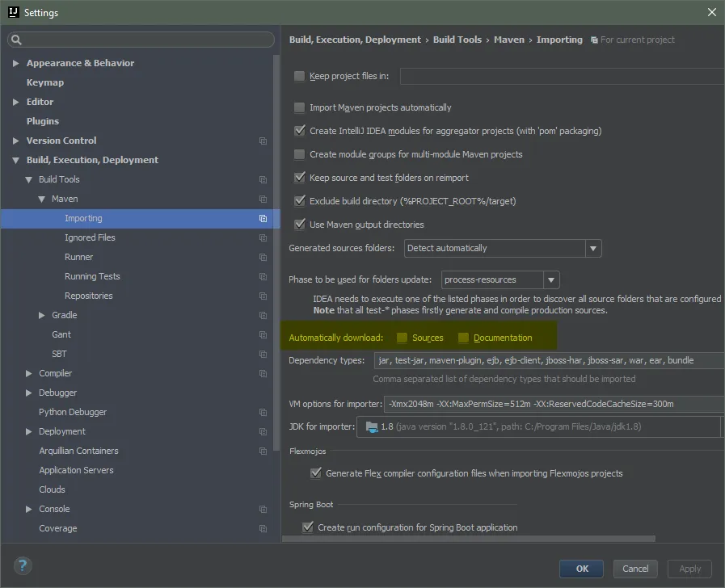
Task: Click the per-project icon beside Compiler
Action: click(x=263, y=374)
